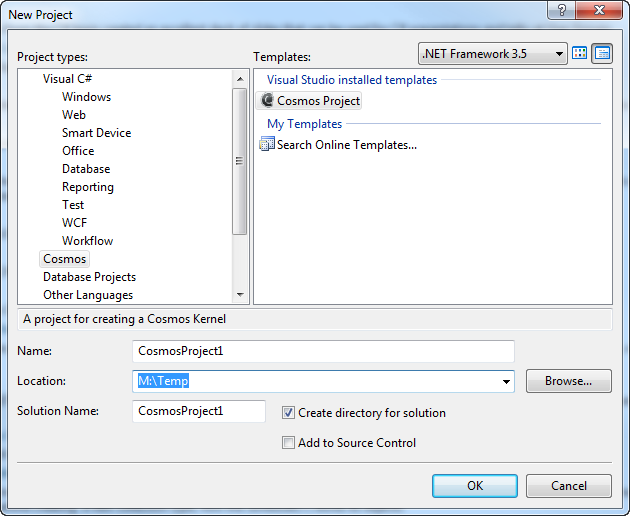Expand the Location path dropdown

pos(505,382)
